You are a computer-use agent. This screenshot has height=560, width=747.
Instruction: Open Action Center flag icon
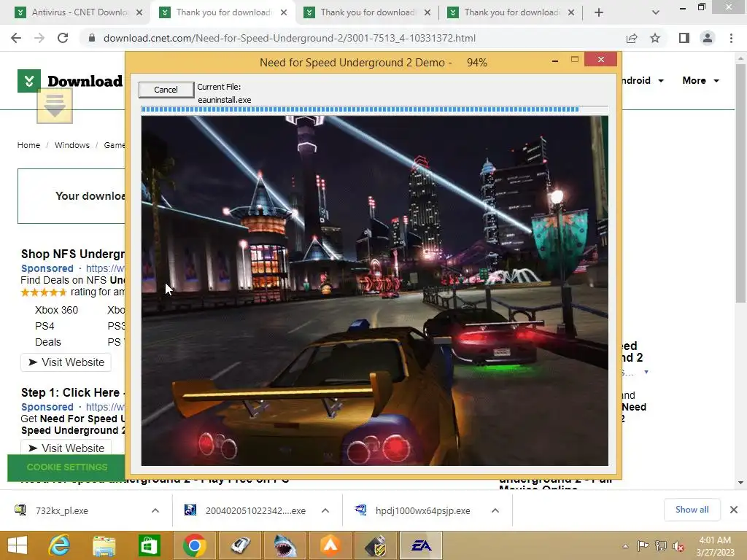pyautogui.click(x=643, y=546)
